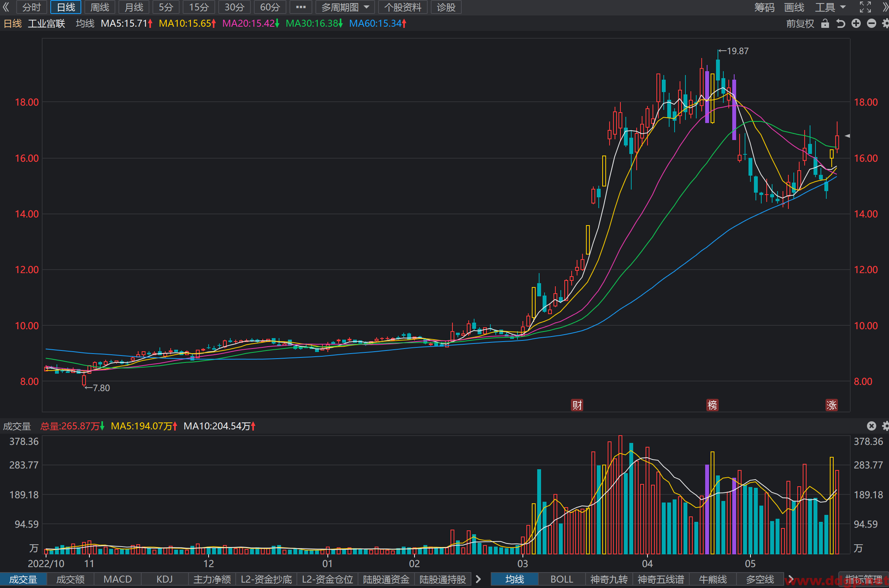Click the 诊股 stock diagnosis button

coord(446,7)
